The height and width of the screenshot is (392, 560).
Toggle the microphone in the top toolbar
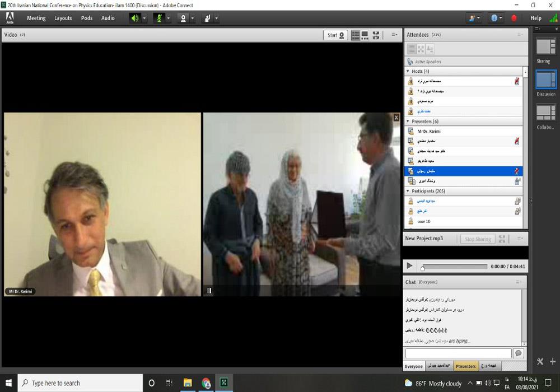click(158, 18)
